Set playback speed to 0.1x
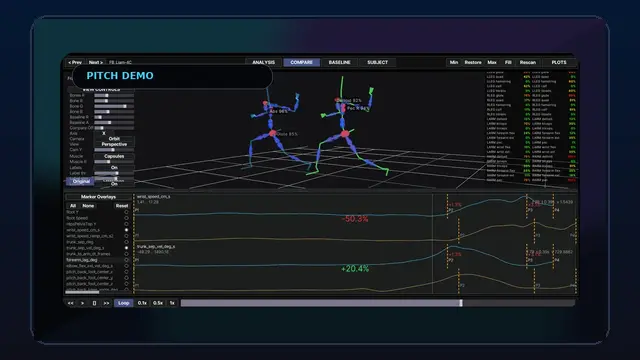The width and height of the screenshot is (640, 360). (142, 303)
